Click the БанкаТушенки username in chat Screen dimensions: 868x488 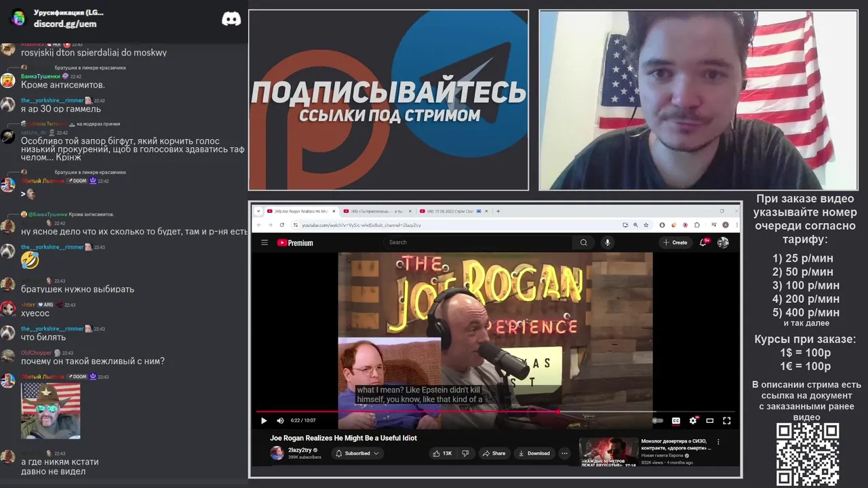click(41, 76)
